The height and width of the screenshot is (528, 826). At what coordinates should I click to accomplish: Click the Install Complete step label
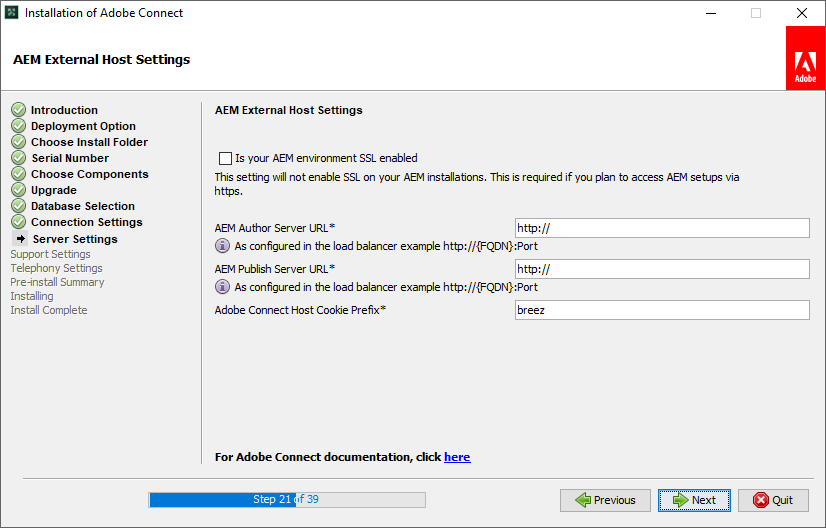pyautogui.click(x=49, y=310)
